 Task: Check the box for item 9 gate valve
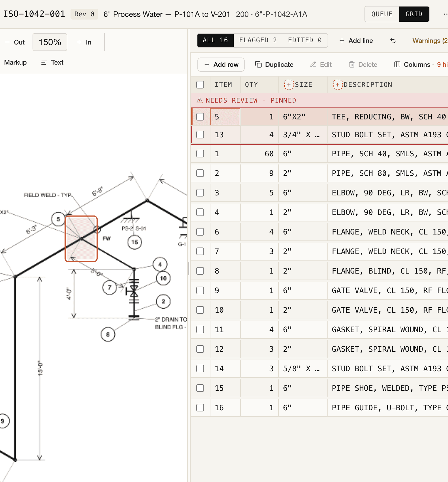200,290
